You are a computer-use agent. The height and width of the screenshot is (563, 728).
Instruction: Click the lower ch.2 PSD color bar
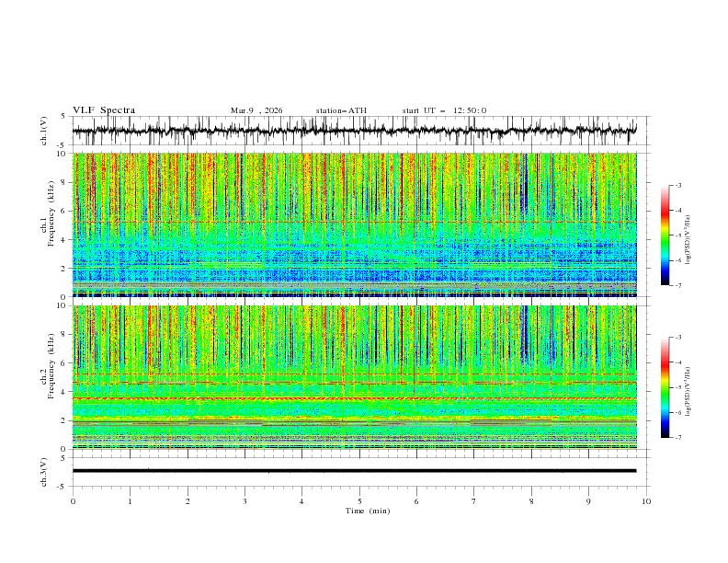coord(665,387)
